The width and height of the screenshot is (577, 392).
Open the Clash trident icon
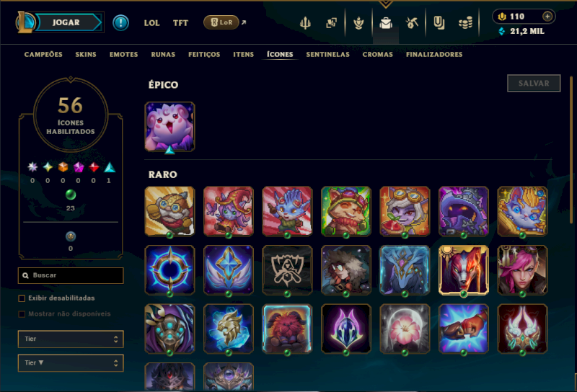305,23
